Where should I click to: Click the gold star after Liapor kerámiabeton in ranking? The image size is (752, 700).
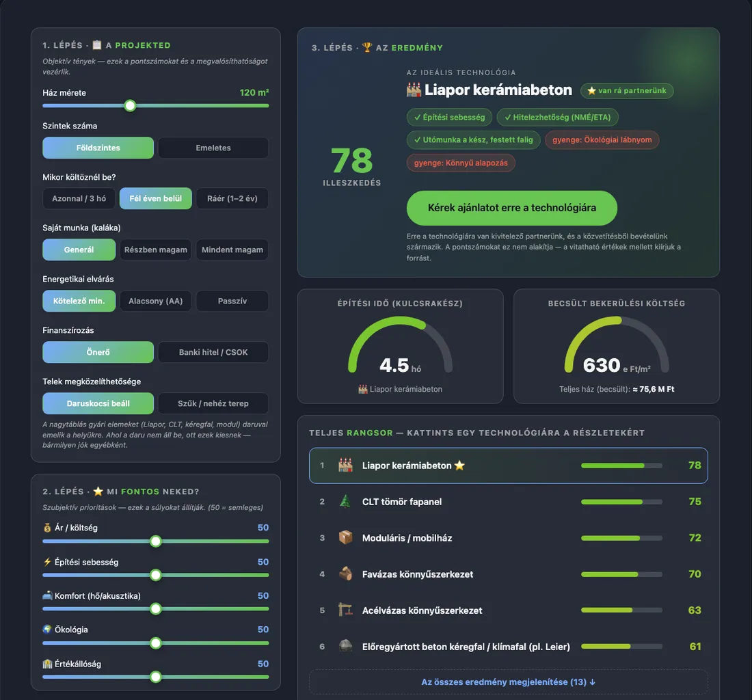coord(459,465)
